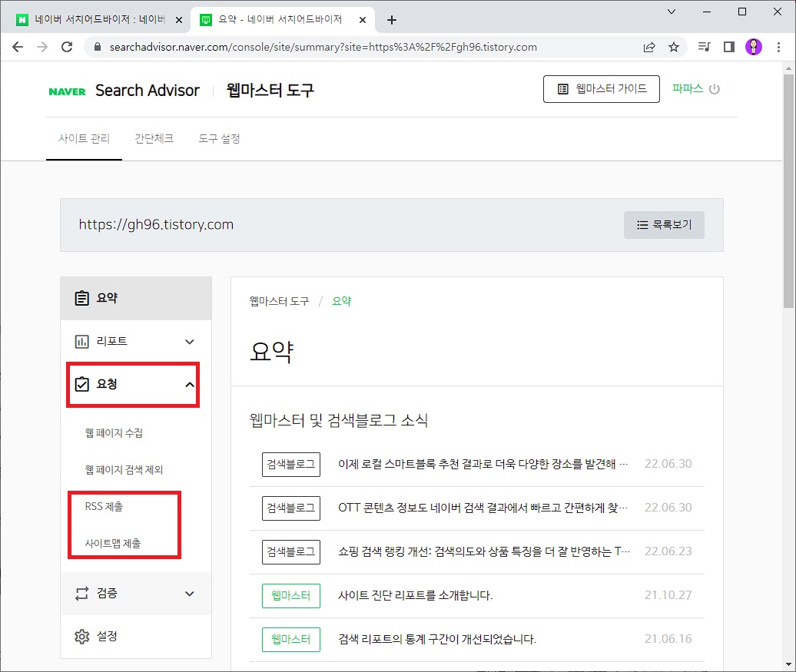Click the scrollbar up arrow

click(x=788, y=68)
